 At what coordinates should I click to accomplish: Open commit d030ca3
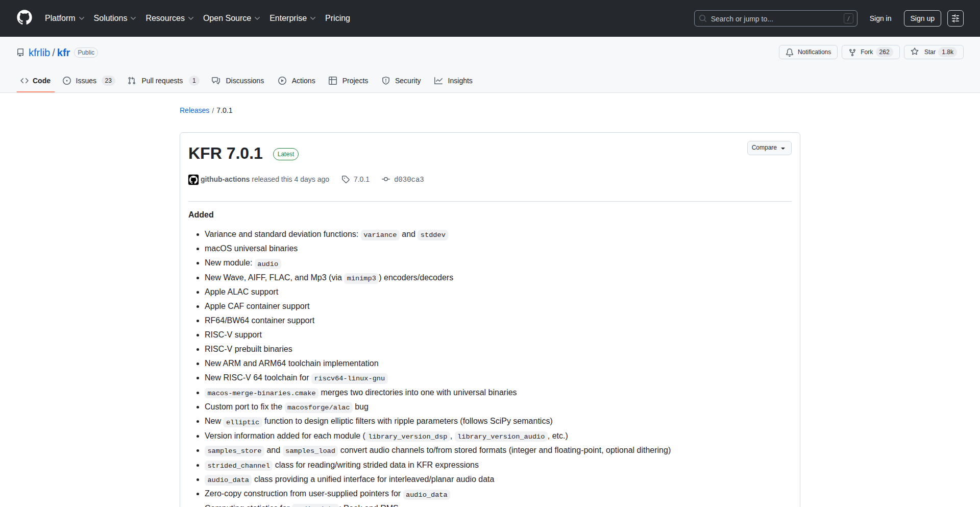(x=409, y=179)
